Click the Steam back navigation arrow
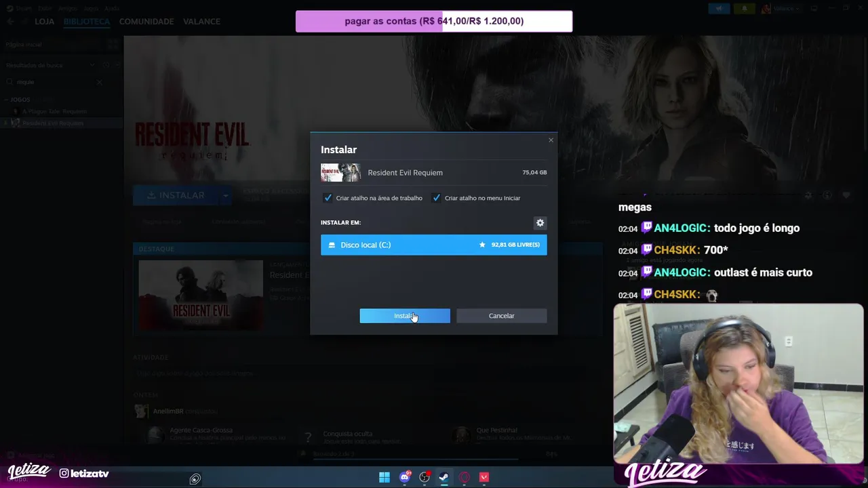868x488 pixels. click(x=10, y=22)
